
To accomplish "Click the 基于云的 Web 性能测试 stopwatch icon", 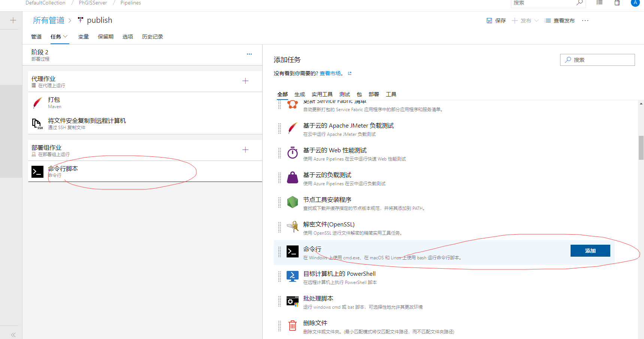I will point(292,153).
